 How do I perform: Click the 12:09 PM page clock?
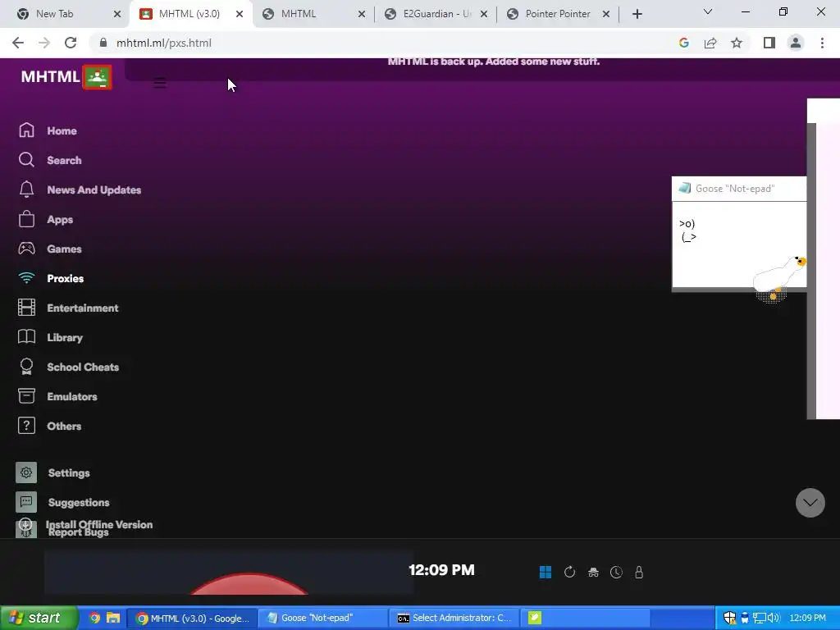coord(441,570)
